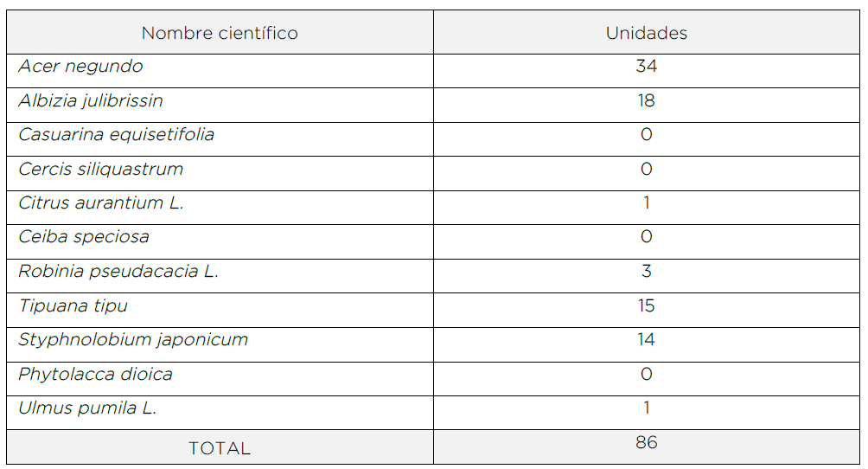Click the Tipuana tipu species name
The width and height of the screenshot is (868, 469).
coord(73,306)
